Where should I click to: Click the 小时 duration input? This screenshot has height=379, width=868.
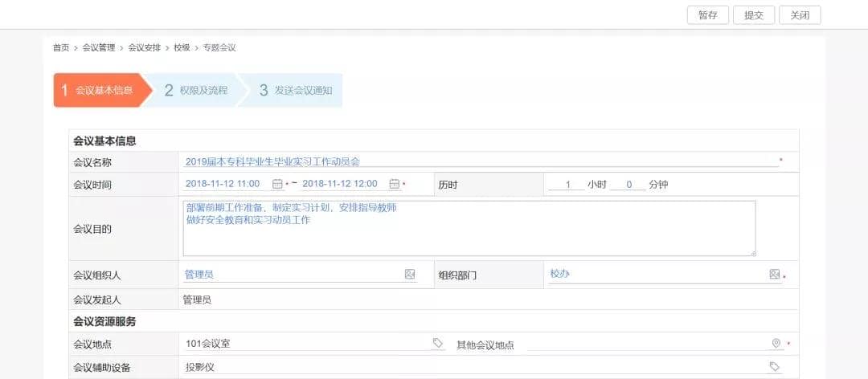[567, 184]
